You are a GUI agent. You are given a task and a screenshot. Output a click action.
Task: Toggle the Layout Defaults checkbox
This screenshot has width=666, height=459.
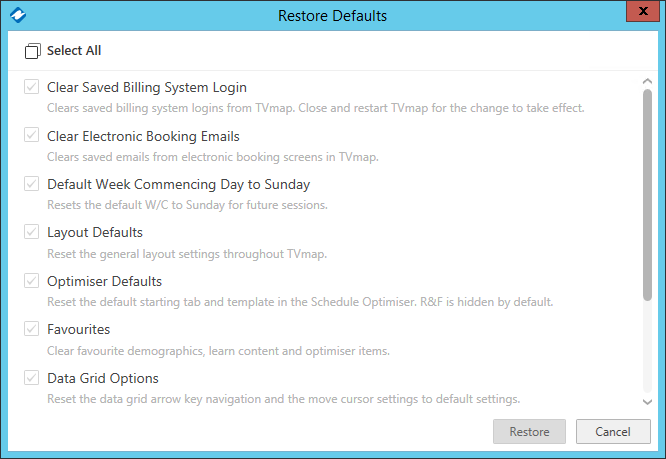point(31,232)
